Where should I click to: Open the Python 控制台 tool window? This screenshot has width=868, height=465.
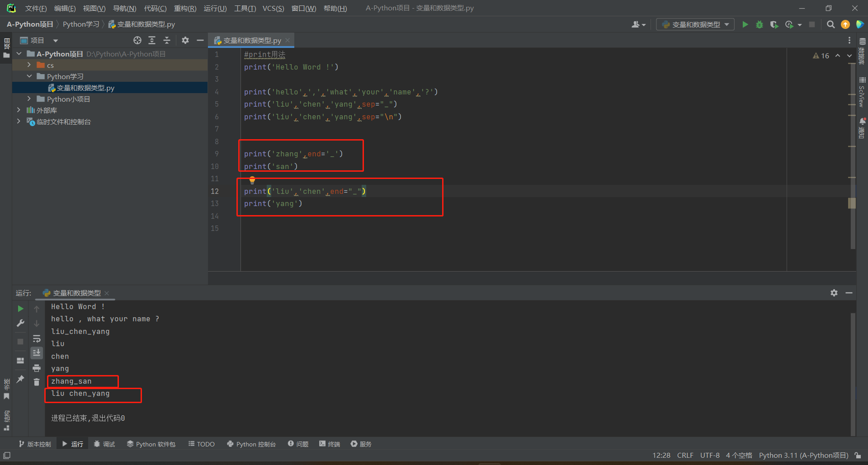point(251,444)
